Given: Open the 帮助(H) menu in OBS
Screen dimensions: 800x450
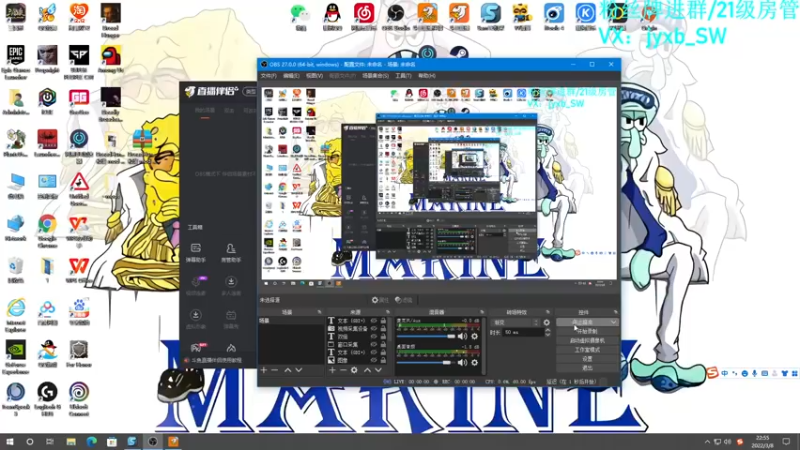Looking at the screenshot, I should coord(427,76).
